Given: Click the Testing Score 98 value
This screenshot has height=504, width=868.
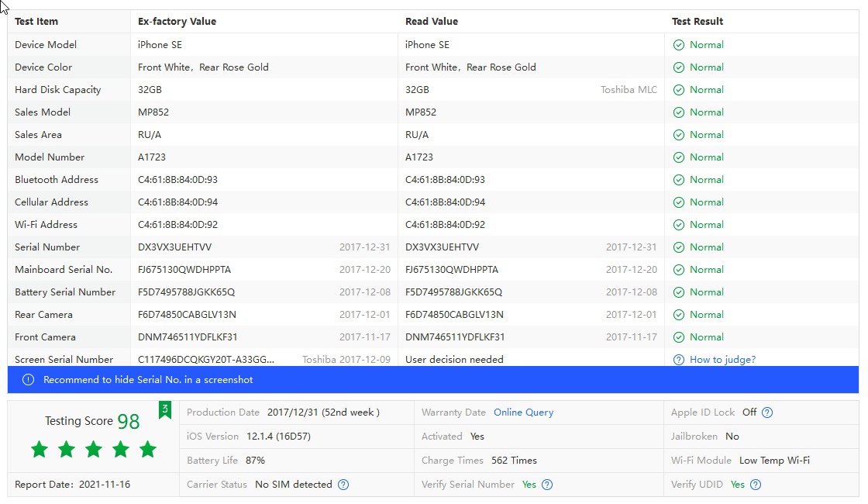Looking at the screenshot, I should click(x=129, y=422).
